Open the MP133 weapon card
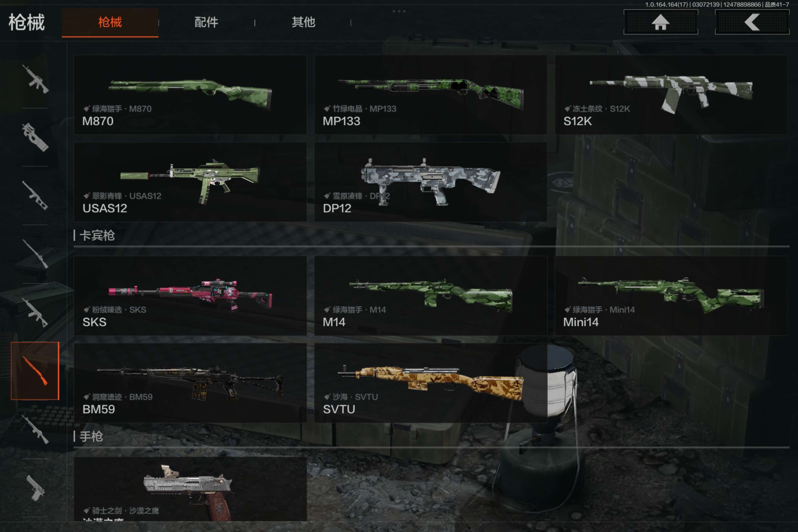The height and width of the screenshot is (532, 798). click(x=431, y=95)
